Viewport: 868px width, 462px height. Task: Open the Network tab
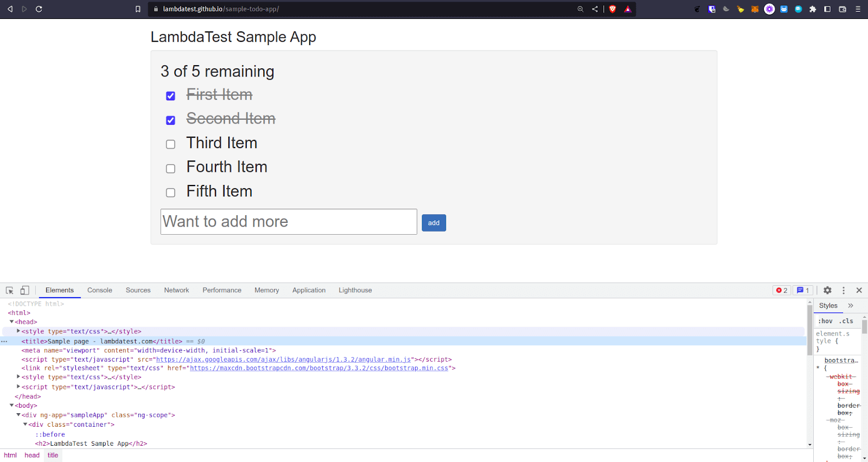click(x=176, y=291)
